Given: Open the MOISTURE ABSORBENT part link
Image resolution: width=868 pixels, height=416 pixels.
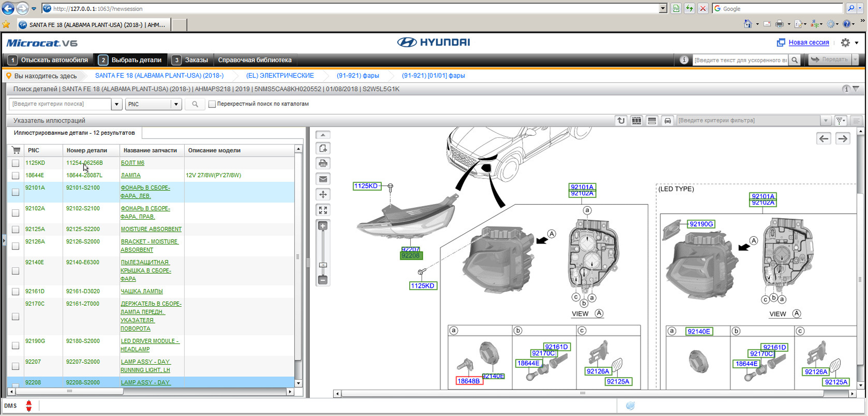Looking at the screenshot, I should (x=151, y=229).
